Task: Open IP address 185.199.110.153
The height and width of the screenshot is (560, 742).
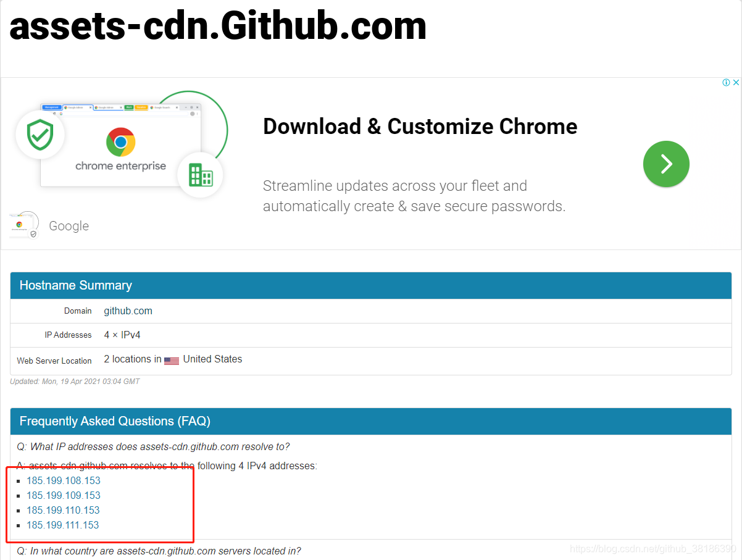Action: (x=63, y=510)
